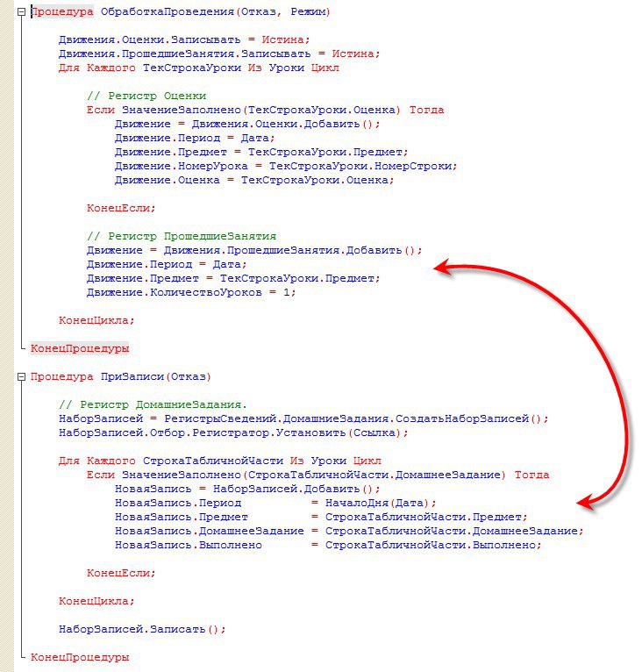Click the ОбработкаПроведения procedure name

pyautogui.click(x=168, y=12)
